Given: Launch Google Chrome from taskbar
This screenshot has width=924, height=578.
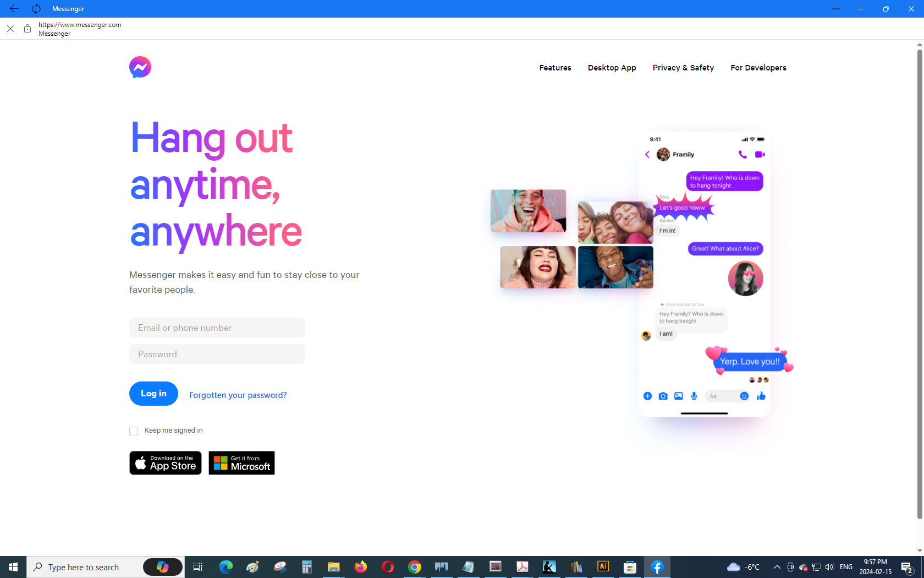Looking at the screenshot, I should (415, 567).
